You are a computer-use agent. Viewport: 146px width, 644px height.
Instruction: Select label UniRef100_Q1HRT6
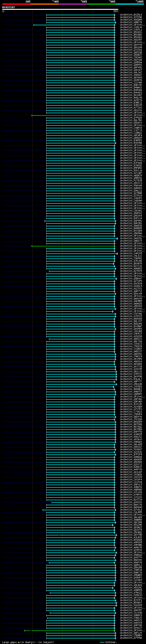pyautogui.click(x=131, y=80)
